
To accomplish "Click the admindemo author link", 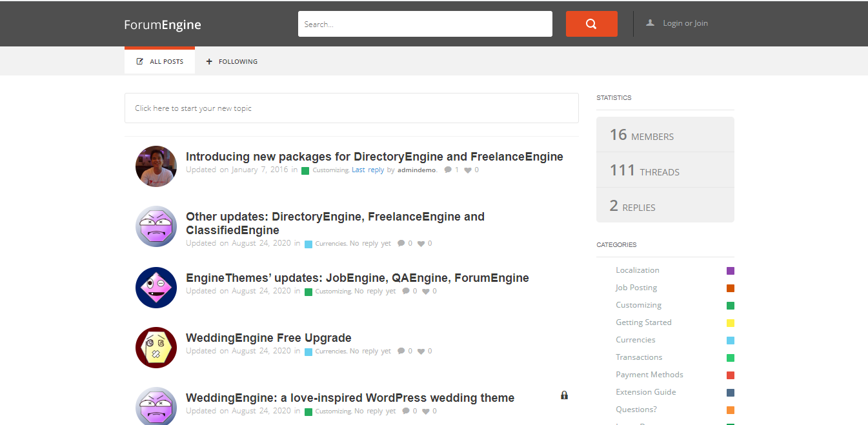I will (x=416, y=169).
